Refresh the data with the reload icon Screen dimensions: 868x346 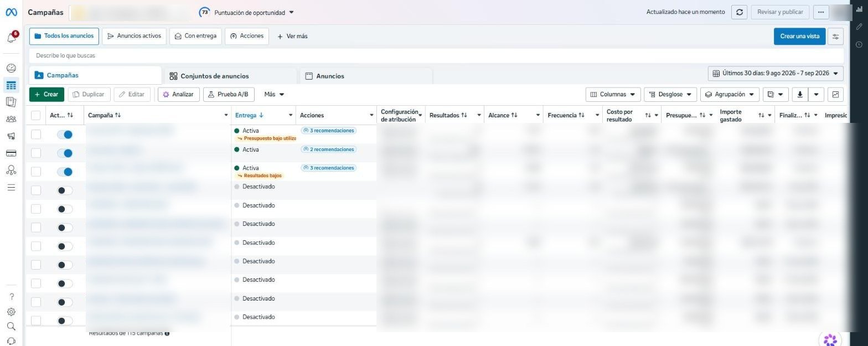tap(740, 12)
